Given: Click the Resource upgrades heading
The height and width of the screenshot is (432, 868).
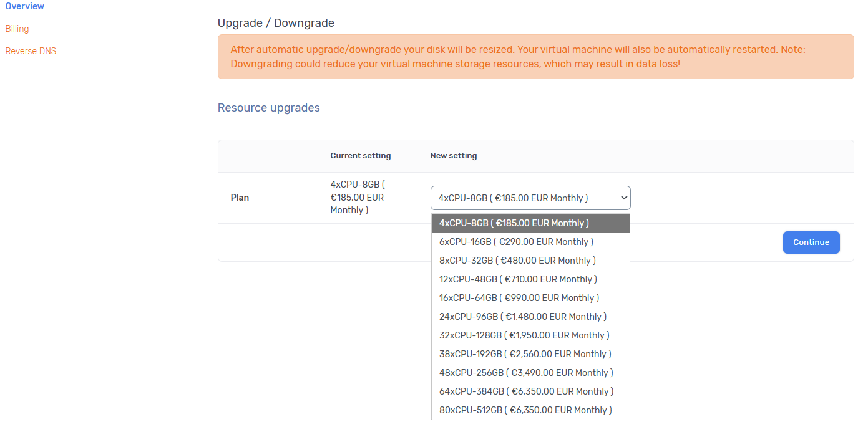Looking at the screenshot, I should click(268, 108).
